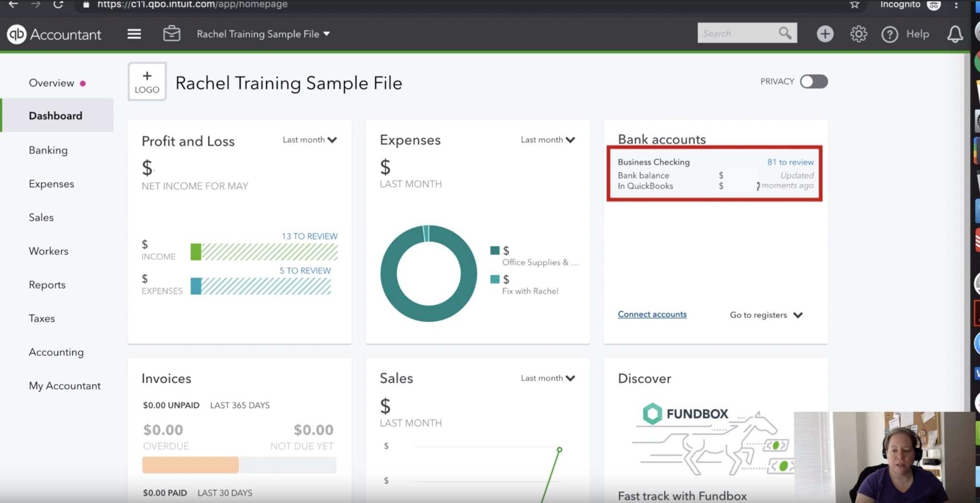The height and width of the screenshot is (503, 980).
Task: Click the gray not due yet bar
Action: click(288, 465)
